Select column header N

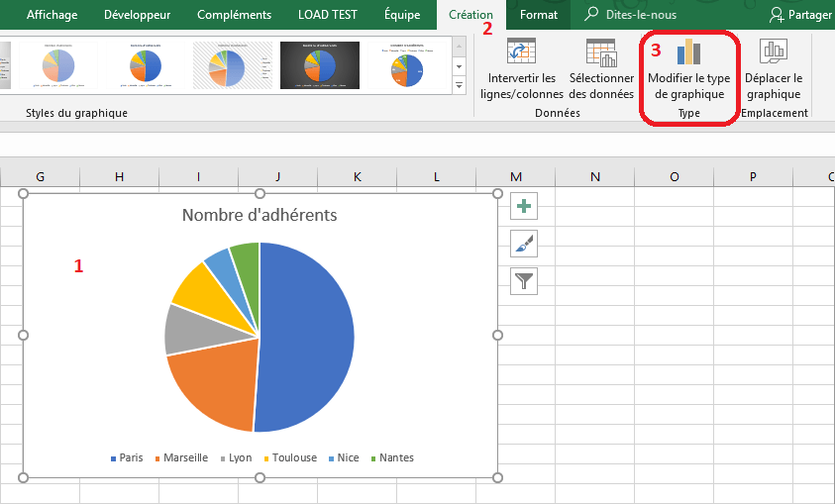[594, 176]
